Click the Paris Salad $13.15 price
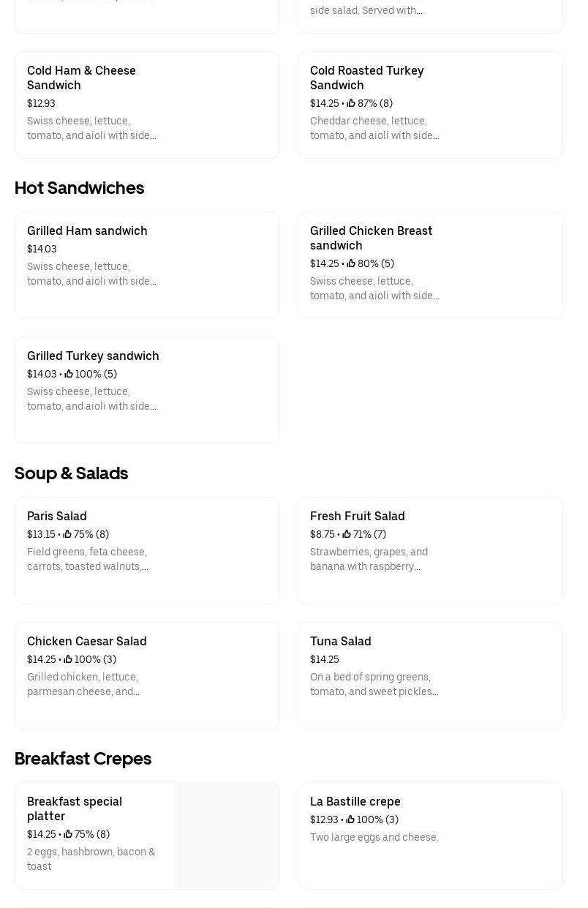 pos(41,534)
